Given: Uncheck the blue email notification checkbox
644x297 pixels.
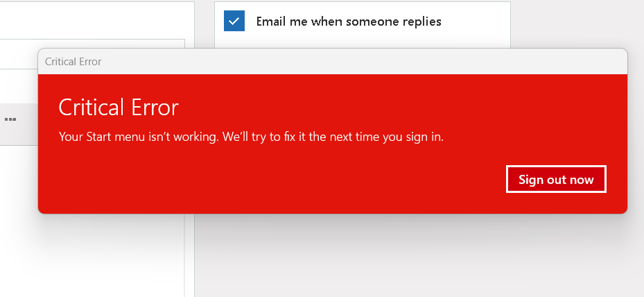Looking at the screenshot, I should pos(234,21).
